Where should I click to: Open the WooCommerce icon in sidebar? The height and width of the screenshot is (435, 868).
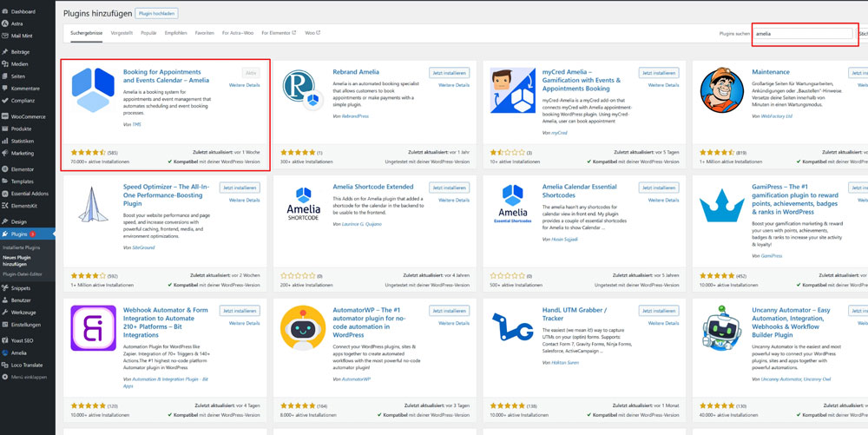5,116
